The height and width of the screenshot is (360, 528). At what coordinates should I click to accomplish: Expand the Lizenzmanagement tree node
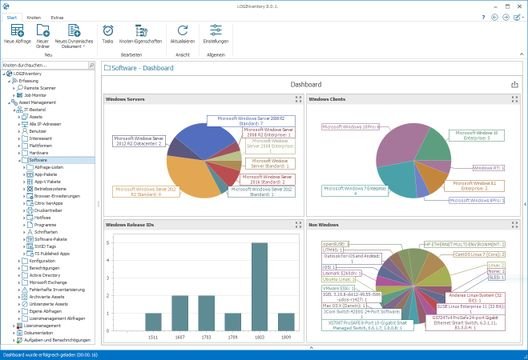click(x=14, y=326)
